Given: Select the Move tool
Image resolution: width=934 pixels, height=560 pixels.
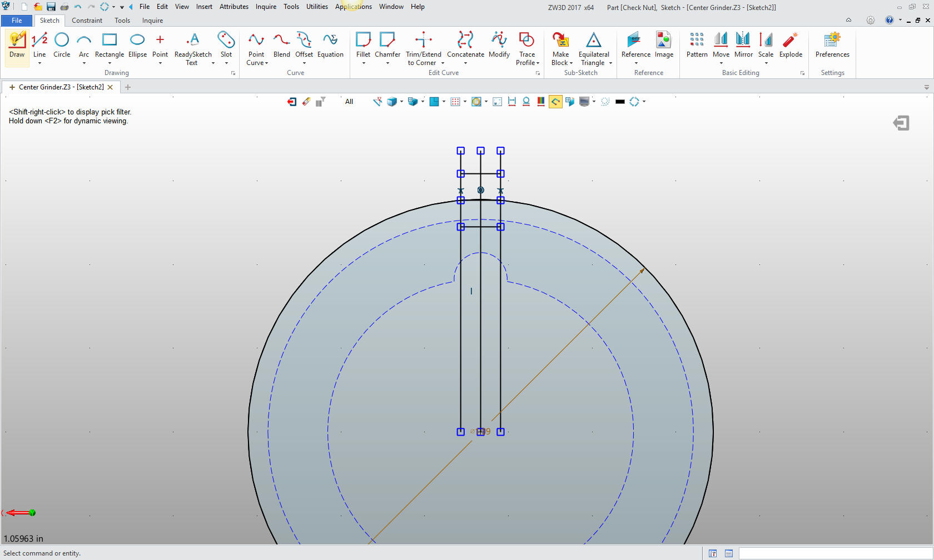Looking at the screenshot, I should [x=721, y=44].
